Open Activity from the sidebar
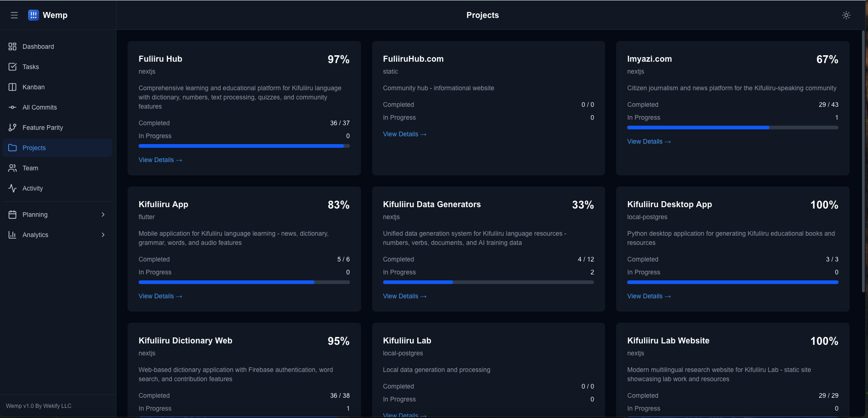This screenshot has width=868, height=418. [x=58, y=188]
